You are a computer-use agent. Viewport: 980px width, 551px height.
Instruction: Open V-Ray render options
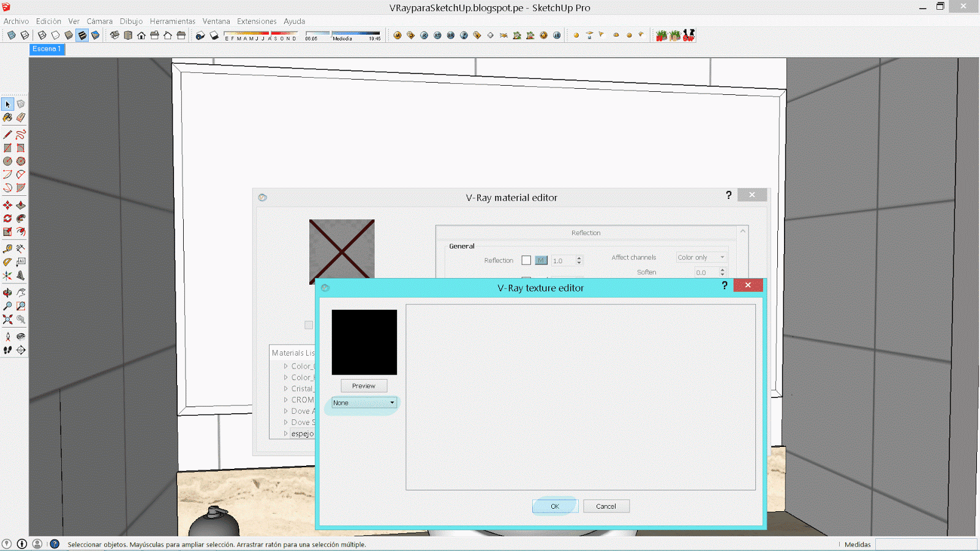point(410,35)
